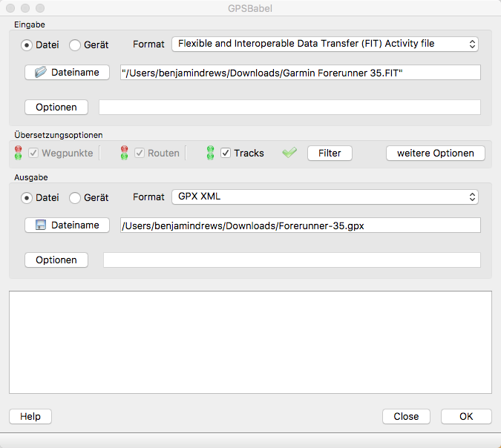Click the green checkmark icon beside Filter
The height and width of the screenshot is (448, 501).
click(x=289, y=153)
